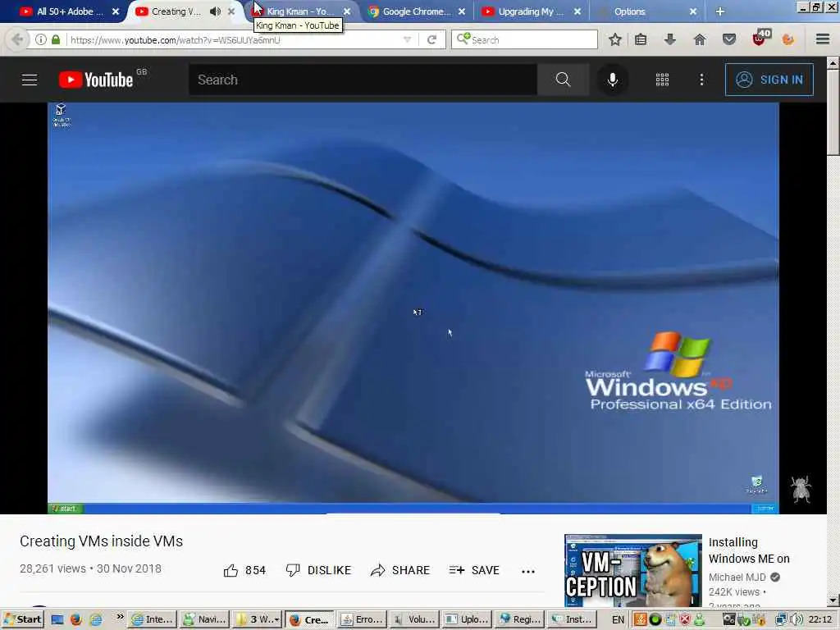The width and height of the screenshot is (840, 630).
Task: Go to the YouTube home logo
Action: [x=96, y=80]
